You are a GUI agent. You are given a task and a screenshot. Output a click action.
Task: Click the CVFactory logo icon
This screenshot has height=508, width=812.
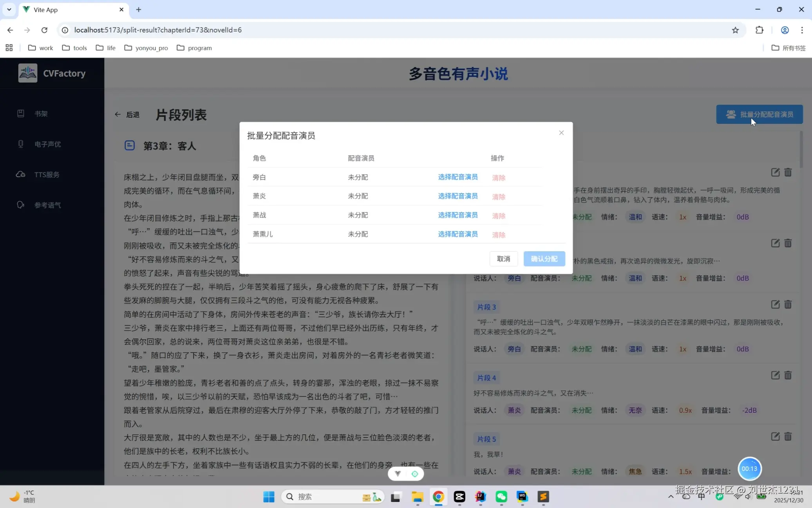coord(27,73)
